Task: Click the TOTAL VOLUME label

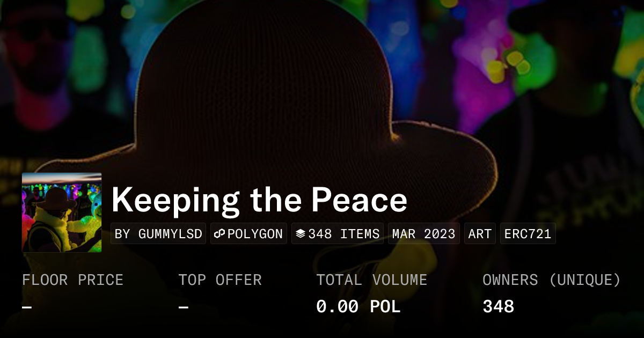Action: 371,280
